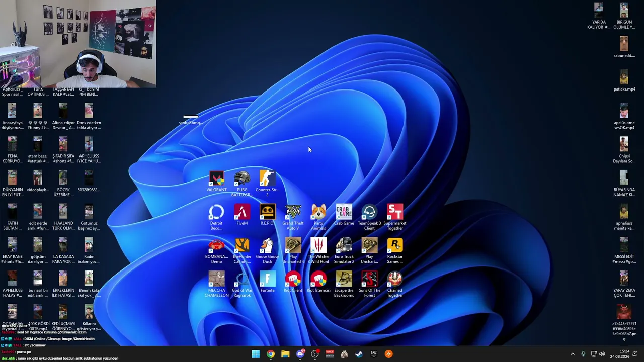644x362 pixels.
Task: Select DÜNYANIN EN İYİ FUT video
Action: point(12,184)
